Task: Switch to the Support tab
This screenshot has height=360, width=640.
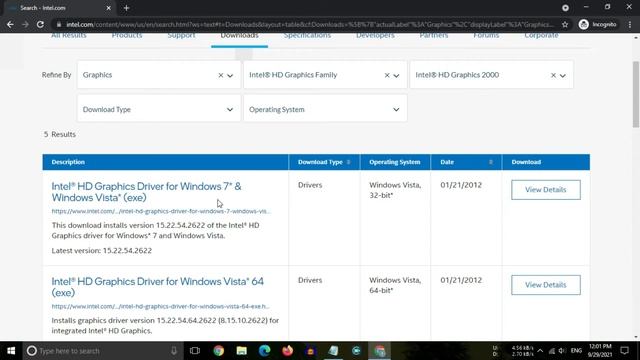Action: [181, 36]
